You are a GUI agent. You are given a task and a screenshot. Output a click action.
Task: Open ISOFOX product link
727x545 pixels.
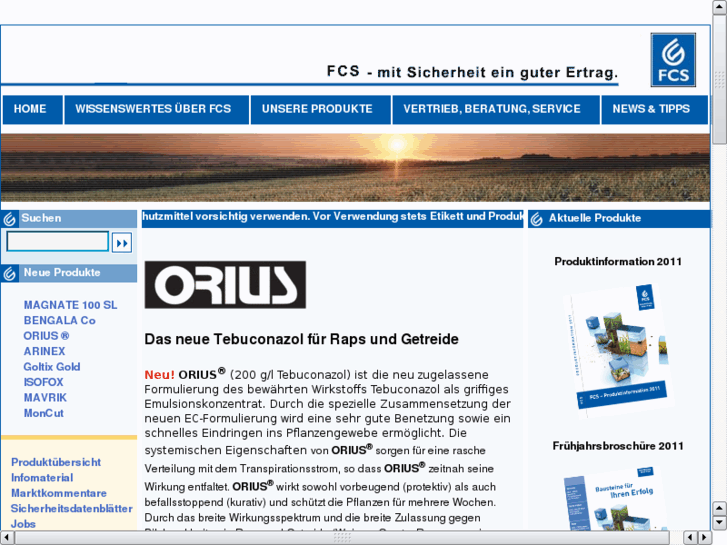point(44,382)
